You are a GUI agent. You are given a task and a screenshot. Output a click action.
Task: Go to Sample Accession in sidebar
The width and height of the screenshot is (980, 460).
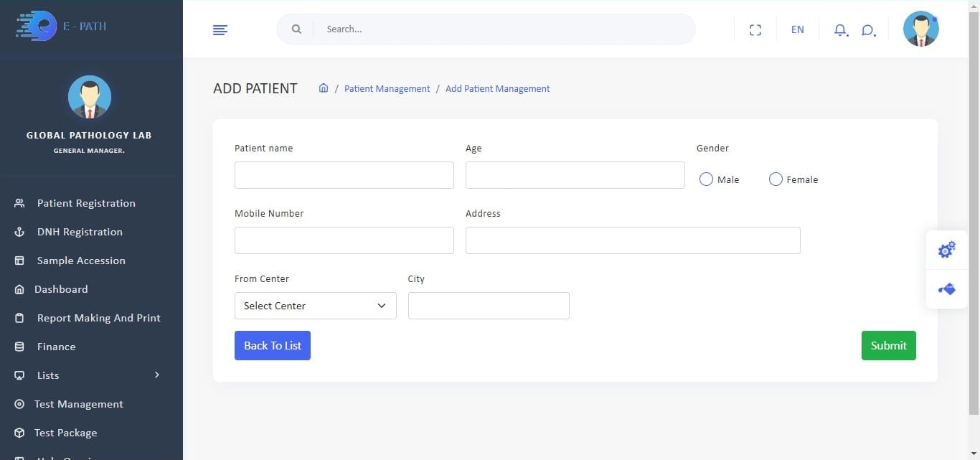click(81, 260)
